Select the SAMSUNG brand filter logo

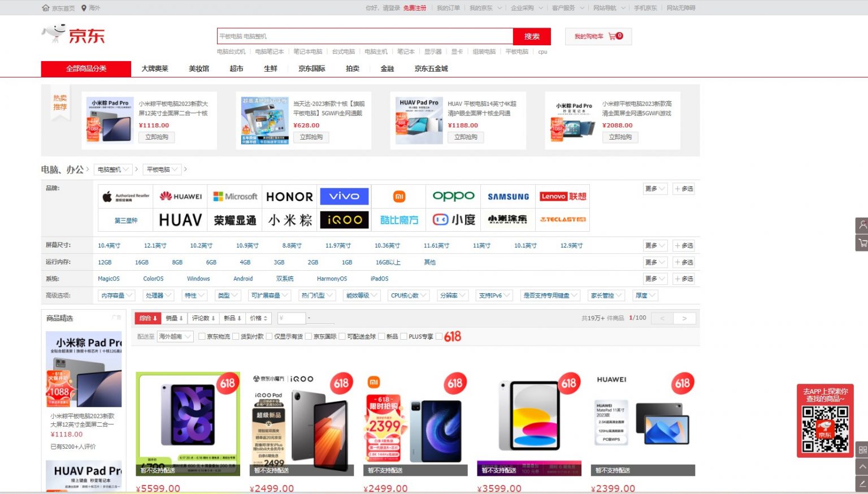pos(508,196)
